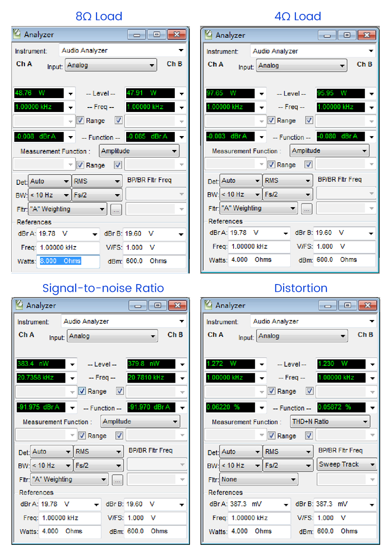Open Instrument dropdown in the 4Ω Load analyzer
392x553 pixels.
pos(313,51)
